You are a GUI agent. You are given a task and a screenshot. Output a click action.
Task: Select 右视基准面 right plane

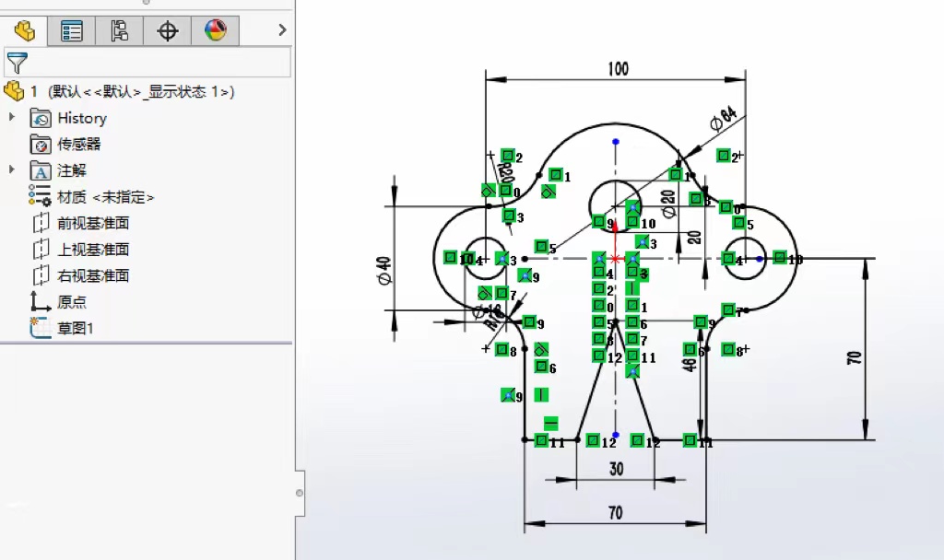93,275
